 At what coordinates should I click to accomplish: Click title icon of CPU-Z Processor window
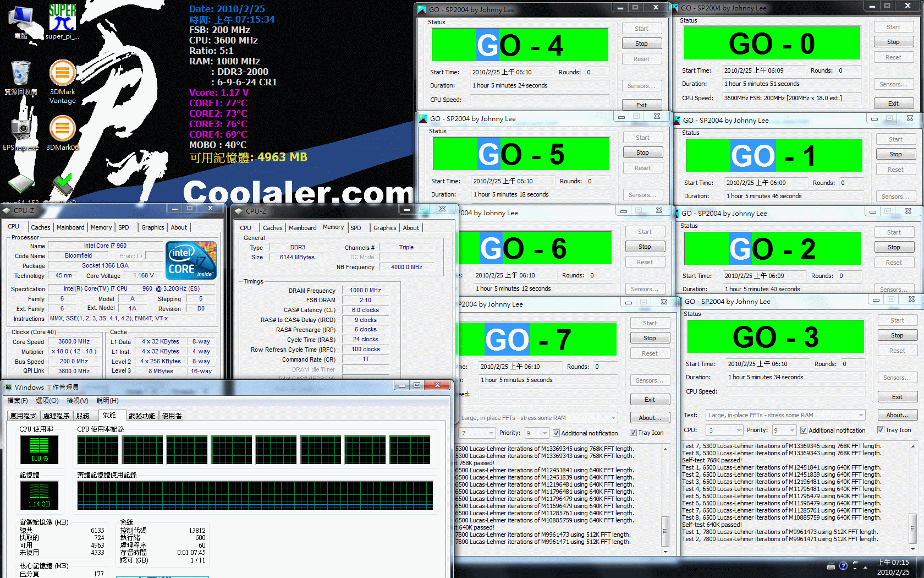coord(7,210)
